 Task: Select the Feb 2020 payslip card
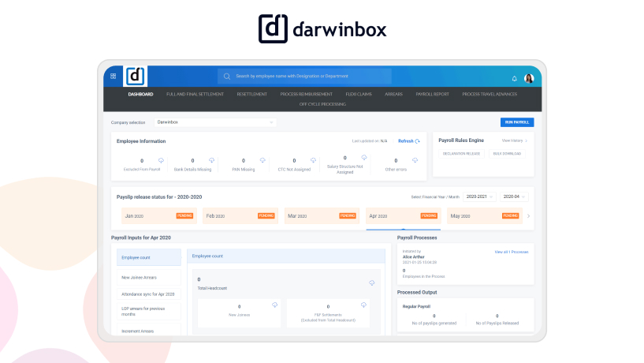click(x=240, y=215)
